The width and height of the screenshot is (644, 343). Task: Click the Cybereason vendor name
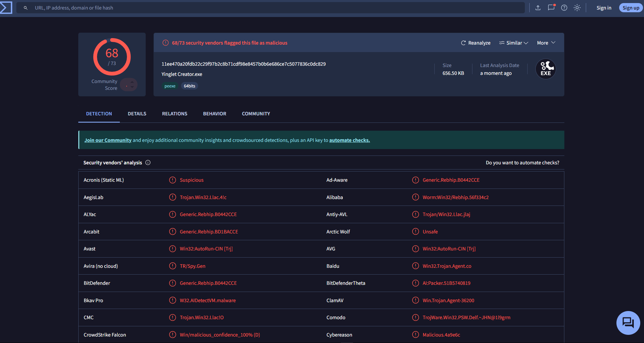339,335
